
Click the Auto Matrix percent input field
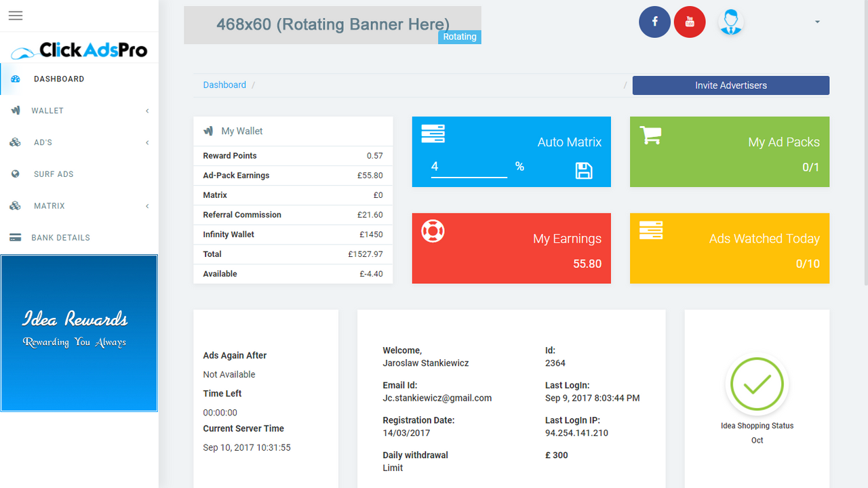[x=469, y=167]
